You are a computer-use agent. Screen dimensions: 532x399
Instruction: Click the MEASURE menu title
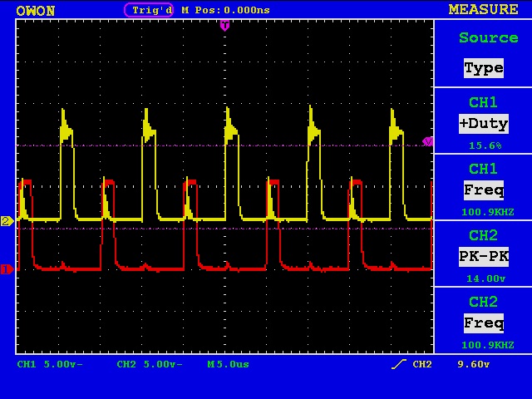point(484,9)
